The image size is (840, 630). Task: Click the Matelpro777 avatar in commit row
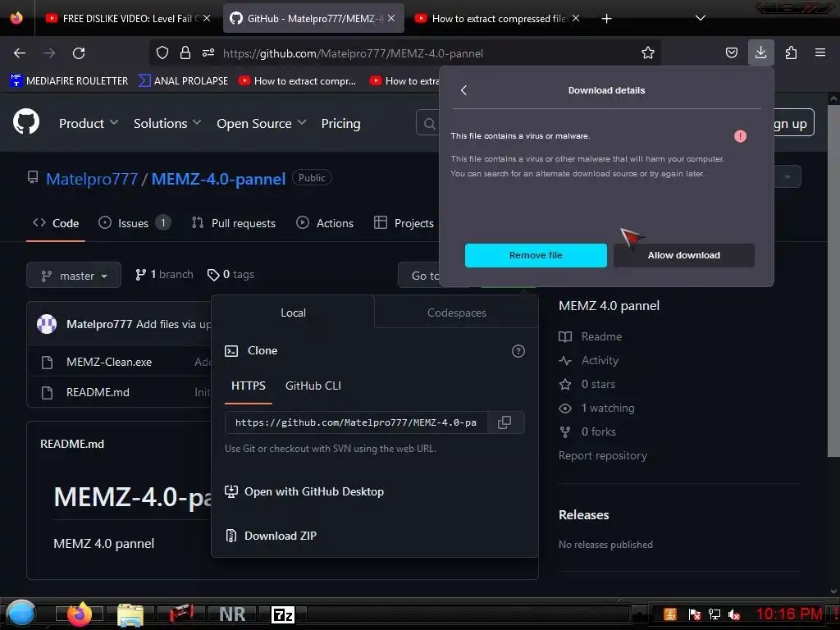click(x=47, y=323)
